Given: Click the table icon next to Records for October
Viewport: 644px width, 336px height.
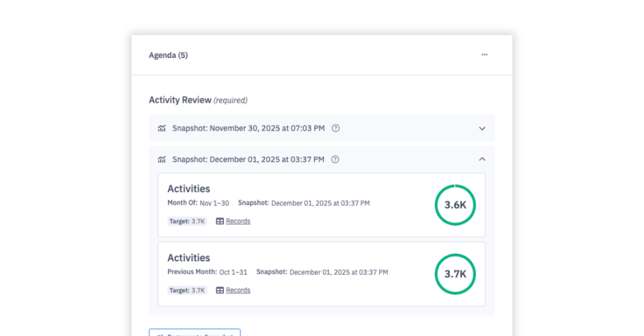Looking at the screenshot, I should point(219,290).
